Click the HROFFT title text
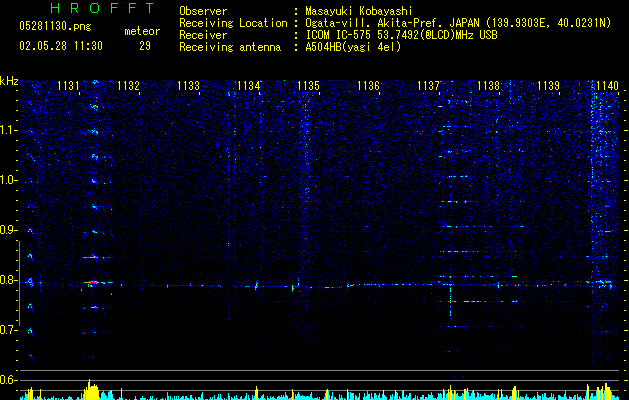The image size is (629, 400). coord(103,8)
